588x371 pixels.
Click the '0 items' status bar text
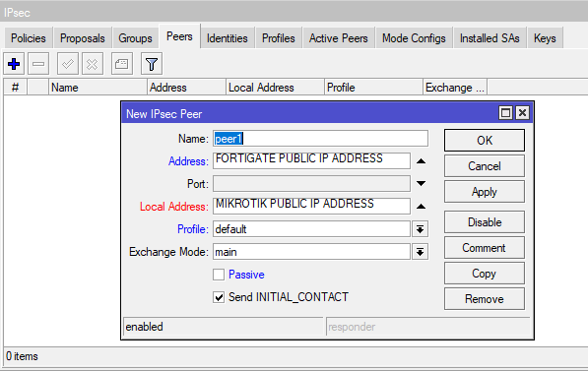[x=22, y=356]
